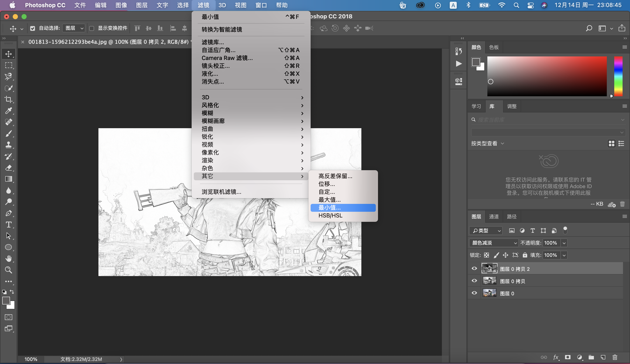
Task: Click the delete layer trash icon
Action: tap(615, 357)
